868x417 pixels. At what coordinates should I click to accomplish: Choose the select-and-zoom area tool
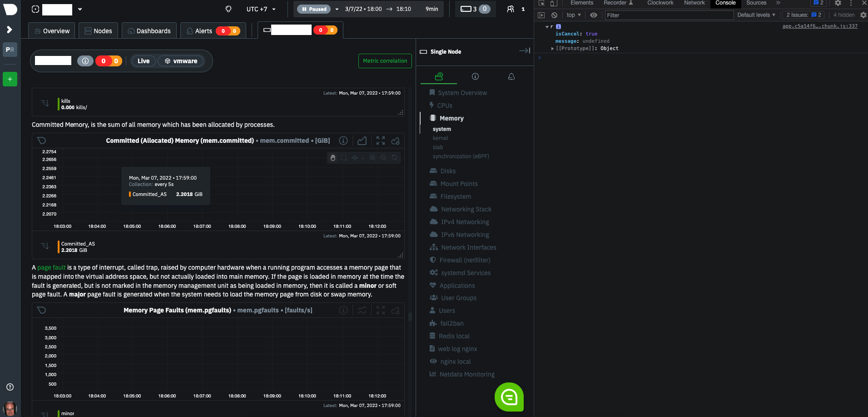[x=343, y=158]
